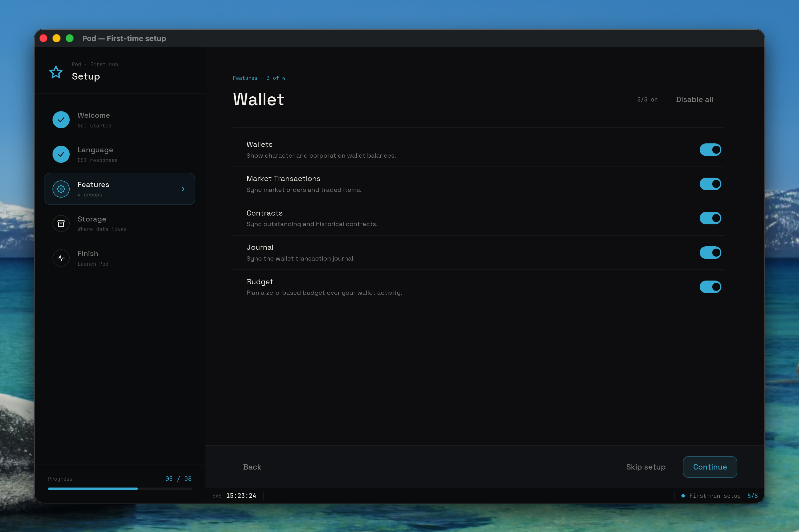The height and width of the screenshot is (532, 799).
Task: Click Skip setup
Action: (x=645, y=467)
